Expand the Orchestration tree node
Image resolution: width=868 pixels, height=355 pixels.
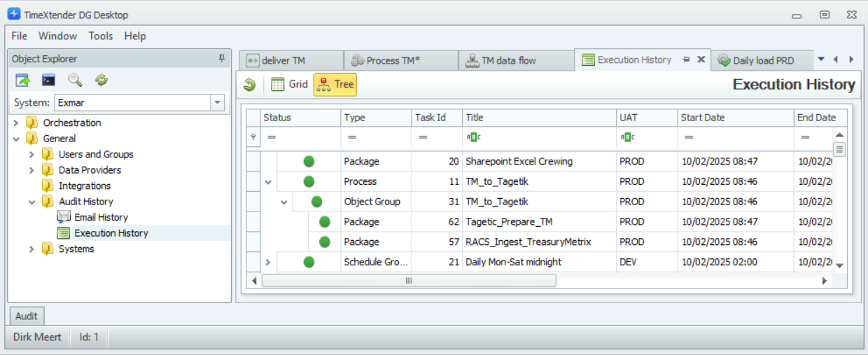(x=17, y=123)
